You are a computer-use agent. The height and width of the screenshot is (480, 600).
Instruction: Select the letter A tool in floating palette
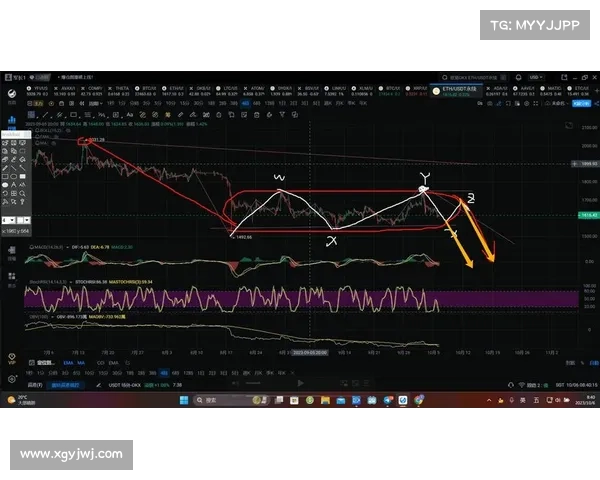[x=14, y=185]
